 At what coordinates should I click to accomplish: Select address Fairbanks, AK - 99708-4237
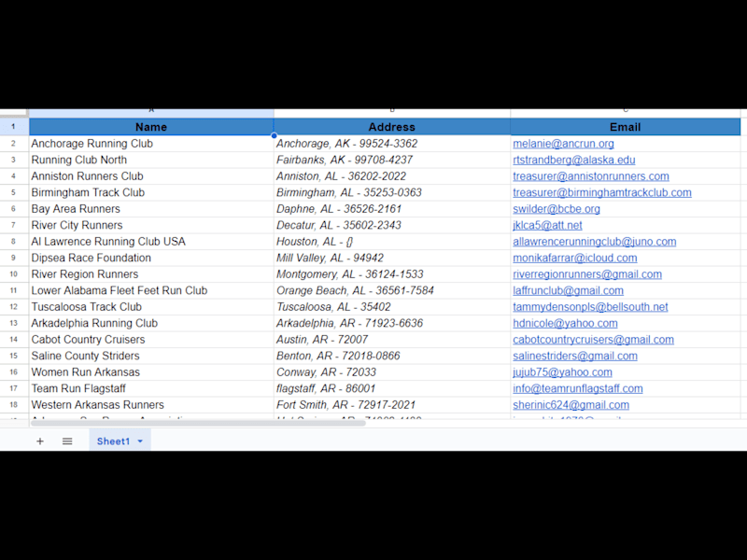click(x=391, y=160)
